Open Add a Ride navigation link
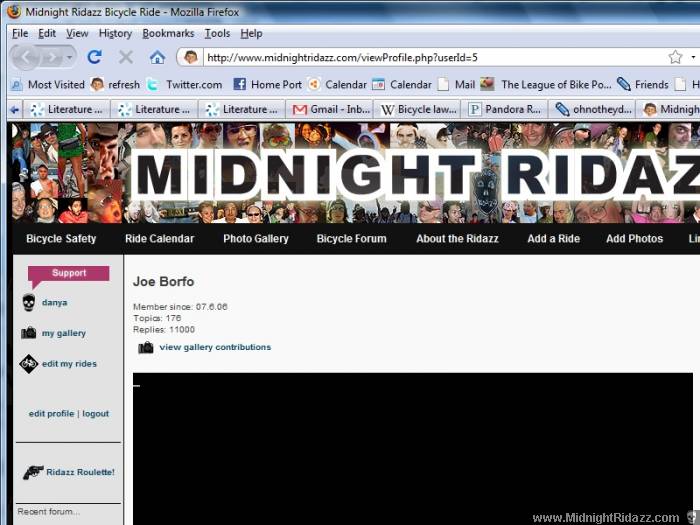 point(553,239)
